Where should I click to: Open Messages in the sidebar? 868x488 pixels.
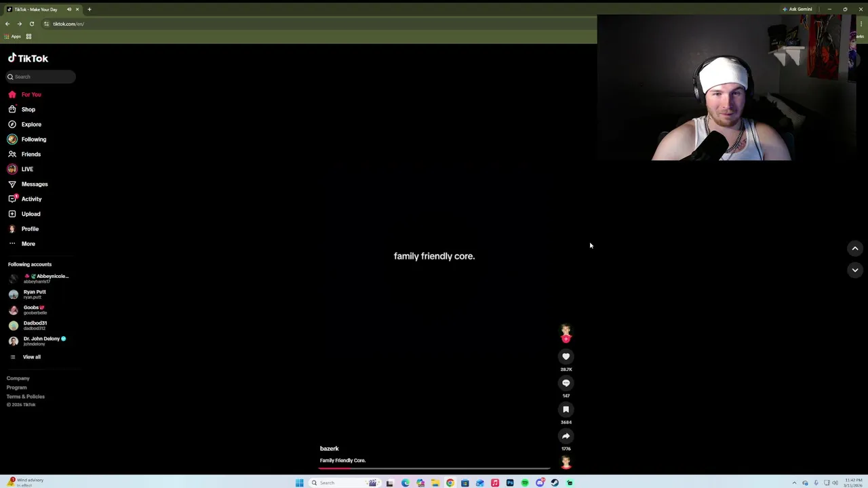[28, 184]
